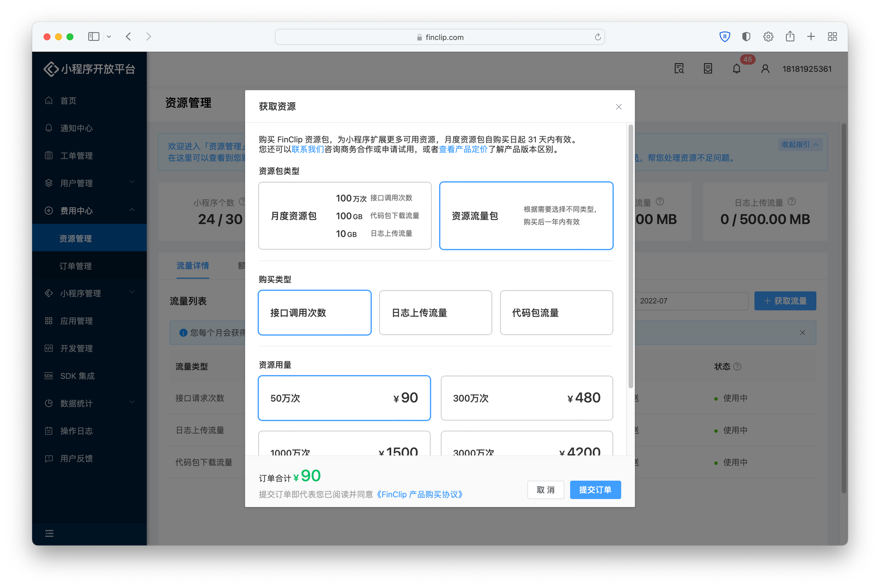880x588 pixels.
Task: Expand the 用户管理 sidebar chevron
Action: tap(132, 182)
